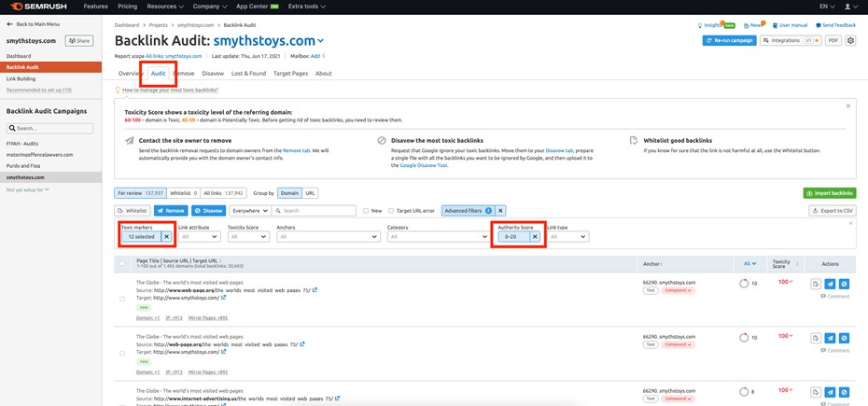868x406 pixels.
Task: Show Whitelist 0 links
Action: (x=183, y=193)
